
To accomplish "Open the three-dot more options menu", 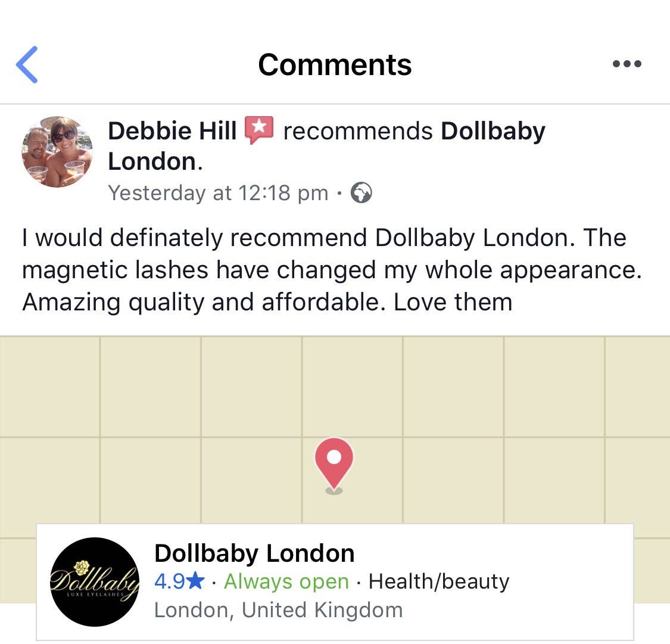I will click(x=627, y=64).
